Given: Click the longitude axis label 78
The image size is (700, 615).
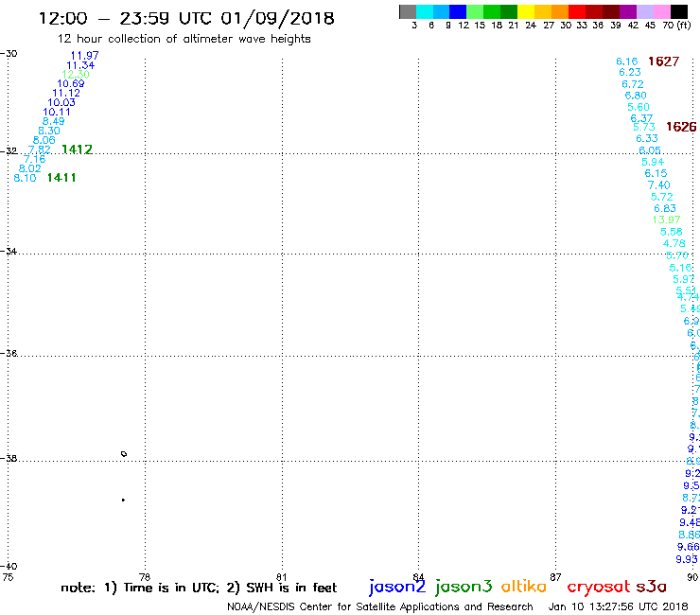Looking at the screenshot, I should coord(145,577).
